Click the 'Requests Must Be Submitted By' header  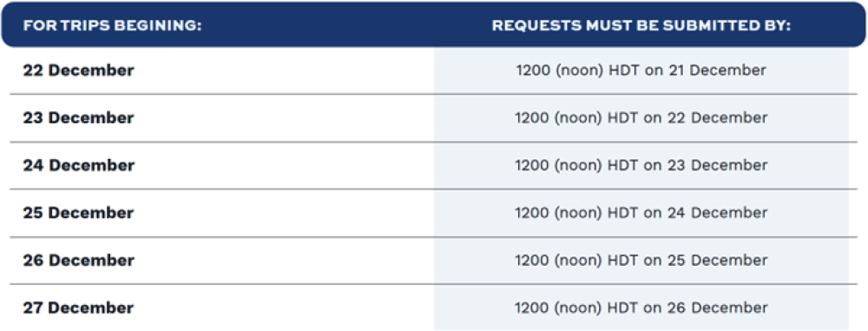click(x=641, y=26)
